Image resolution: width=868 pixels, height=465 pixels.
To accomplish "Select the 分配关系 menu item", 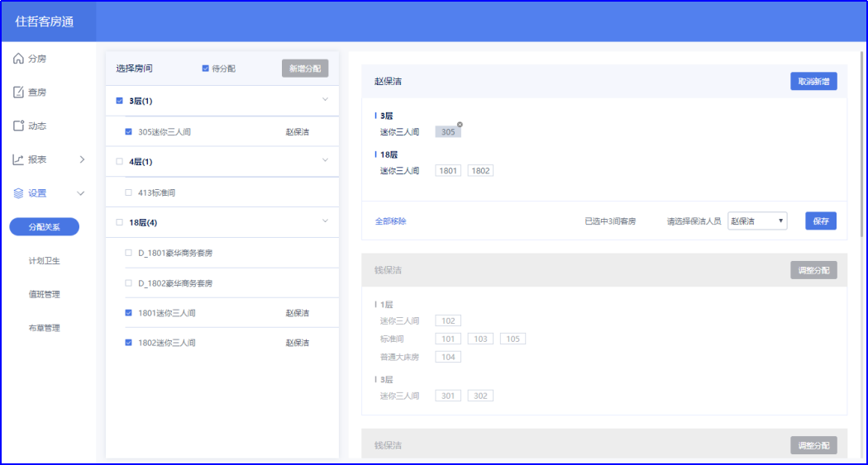I will (x=45, y=226).
